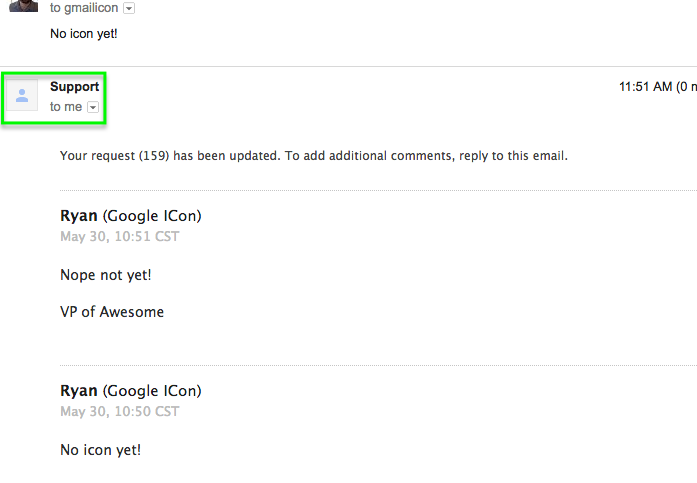The image size is (697, 483).
Task: Click "(Google ICon)" beside the 10:51 comment
Action: point(152,216)
